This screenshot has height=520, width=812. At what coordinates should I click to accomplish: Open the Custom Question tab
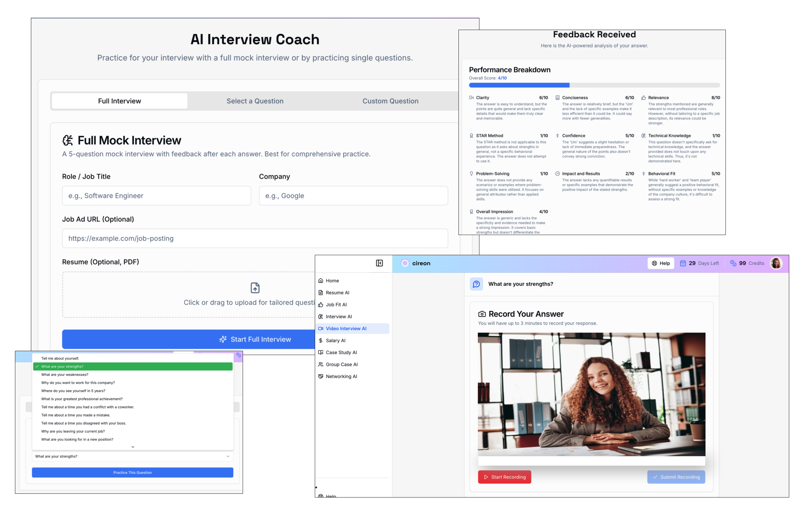pyautogui.click(x=390, y=101)
